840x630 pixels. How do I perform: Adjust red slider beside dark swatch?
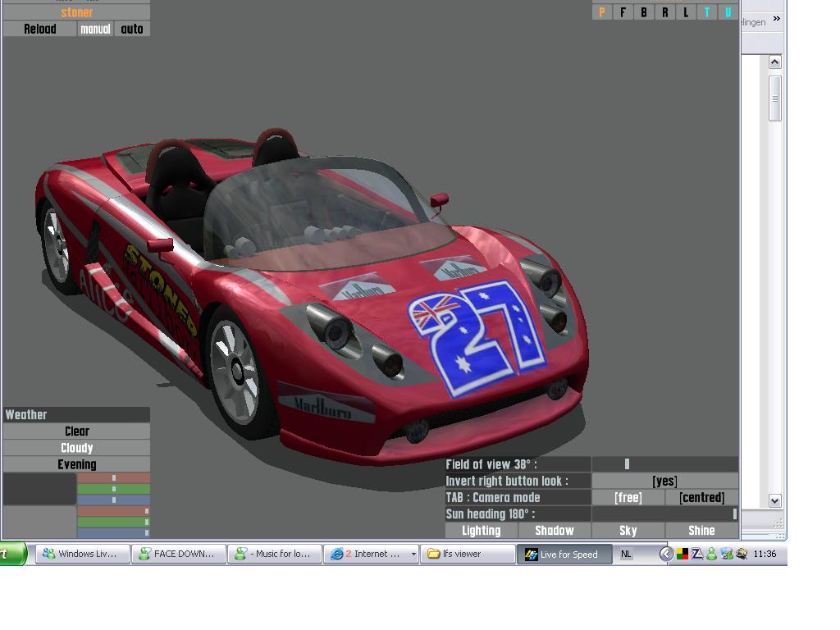113,478
